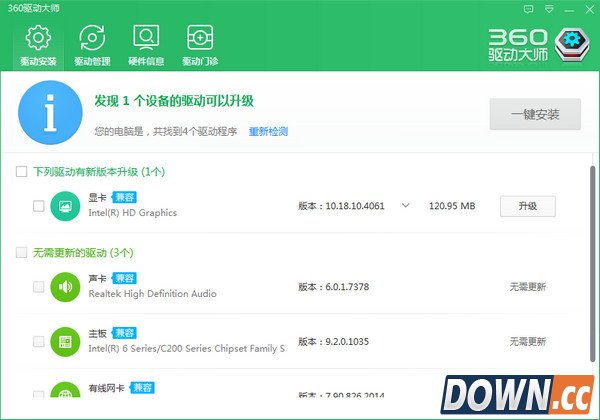Click the vertical scrollbar of driver list
Viewport: 600px width, 420px height.
(x=592, y=264)
